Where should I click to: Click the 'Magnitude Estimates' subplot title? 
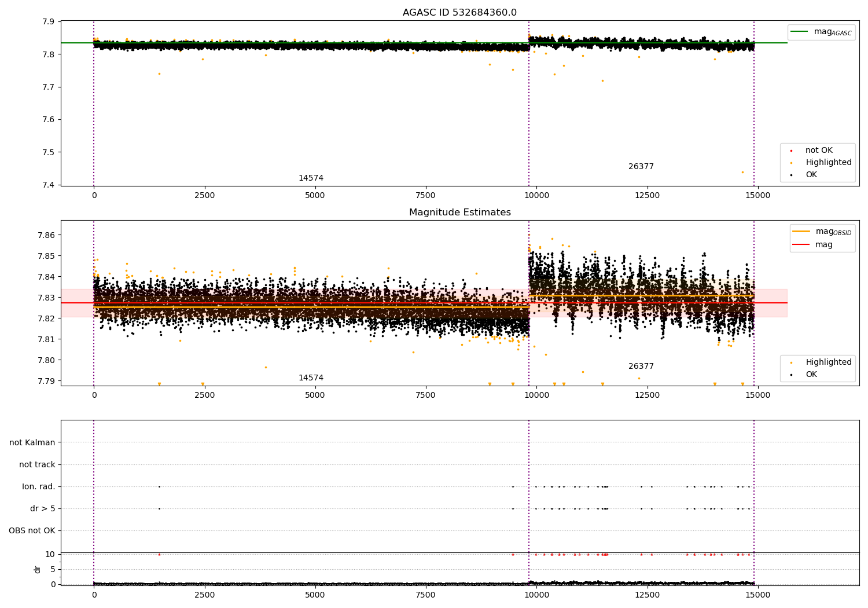point(460,213)
